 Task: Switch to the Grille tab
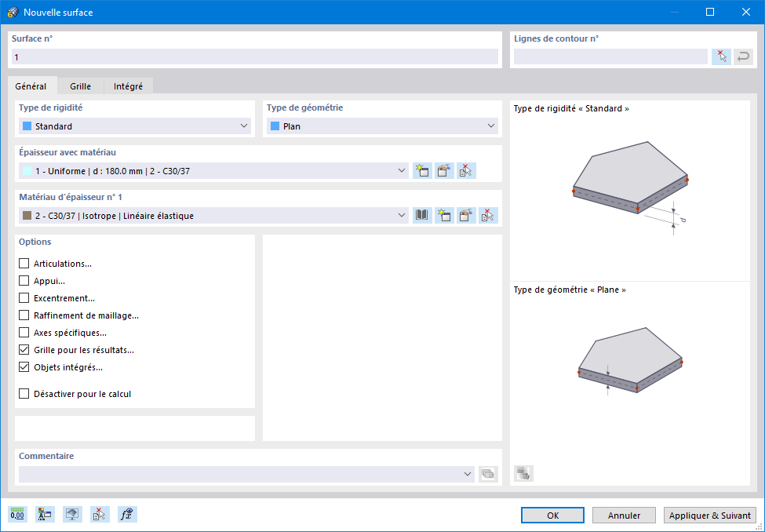coord(81,86)
